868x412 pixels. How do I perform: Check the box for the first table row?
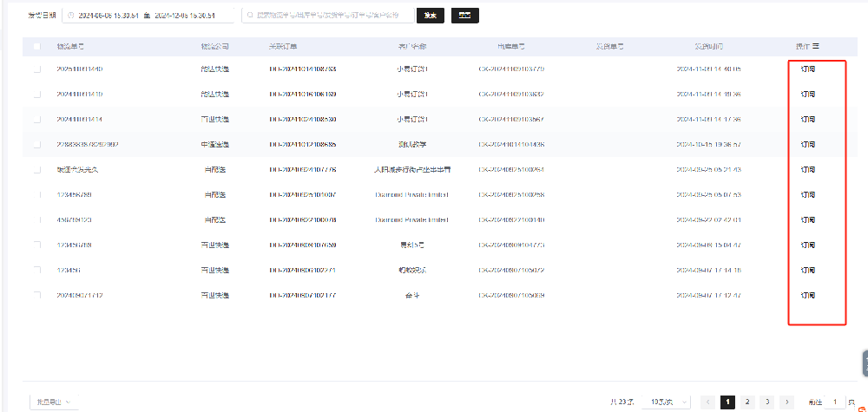(36, 69)
